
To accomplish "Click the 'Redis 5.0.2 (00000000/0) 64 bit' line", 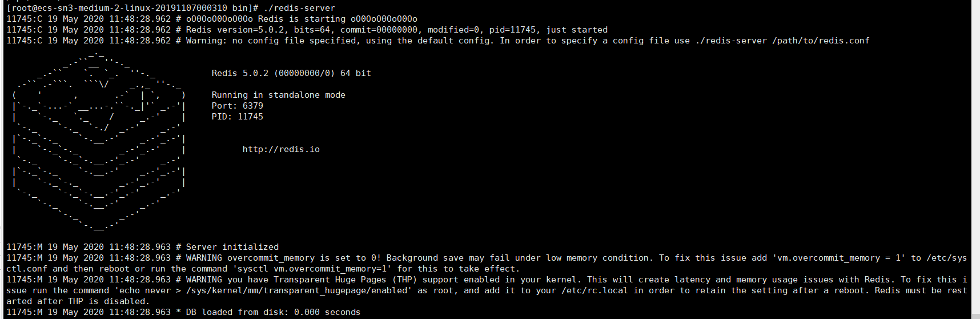I will point(291,73).
